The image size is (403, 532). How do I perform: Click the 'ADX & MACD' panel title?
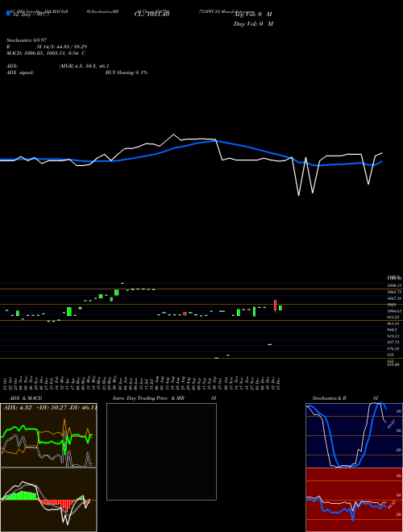(26, 398)
